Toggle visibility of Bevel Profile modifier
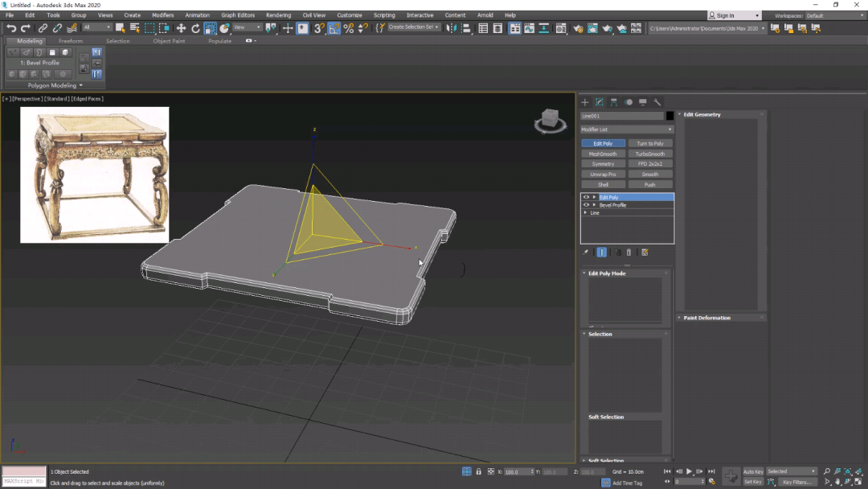The image size is (868, 489). (x=586, y=205)
